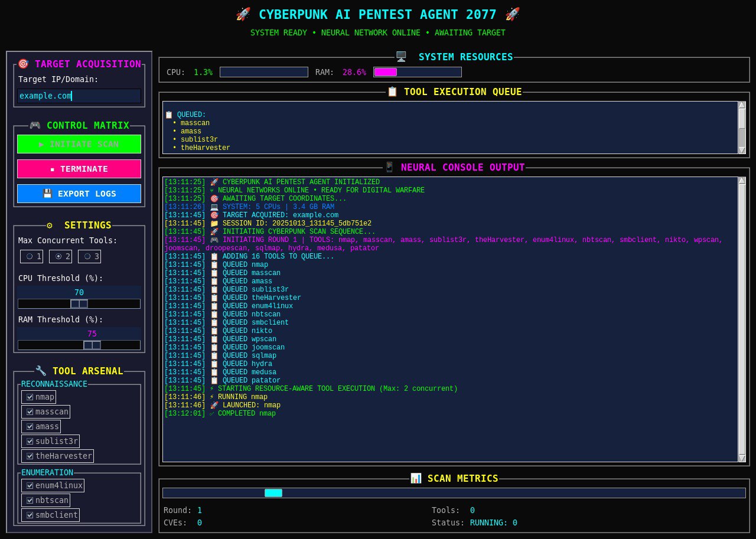The width and height of the screenshot is (756, 539).
Task: Click the CPU Threshold slider handle
Action: coord(79,303)
